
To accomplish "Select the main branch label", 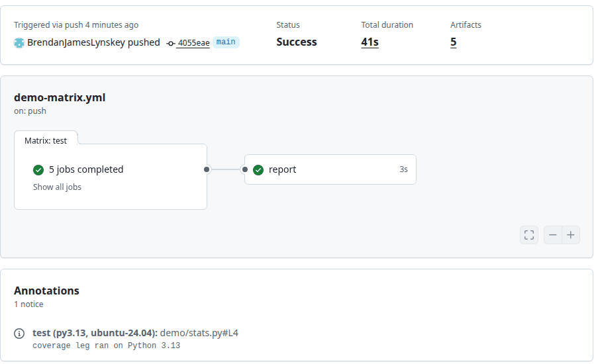I will [226, 42].
